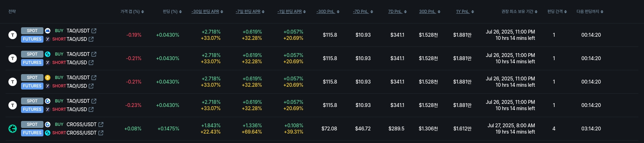
Task: Click yellow Binance exchange icon beside BUY TAO/USDT
Action: click(x=48, y=78)
